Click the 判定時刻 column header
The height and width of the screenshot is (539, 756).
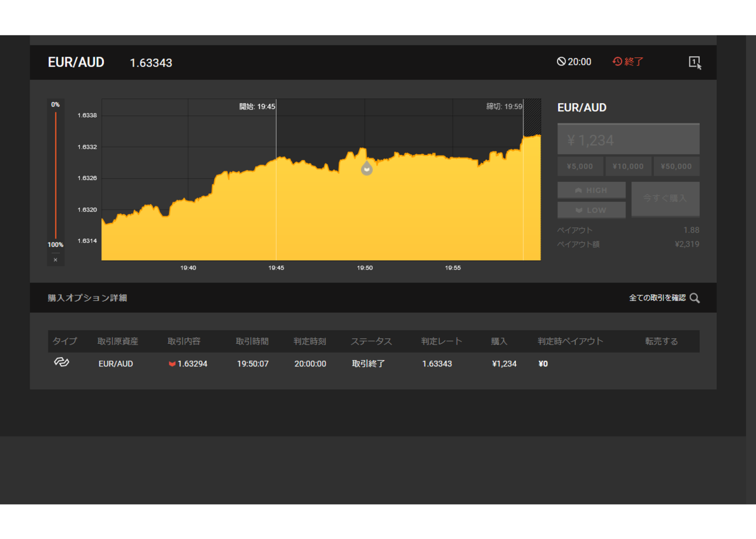pos(310,341)
